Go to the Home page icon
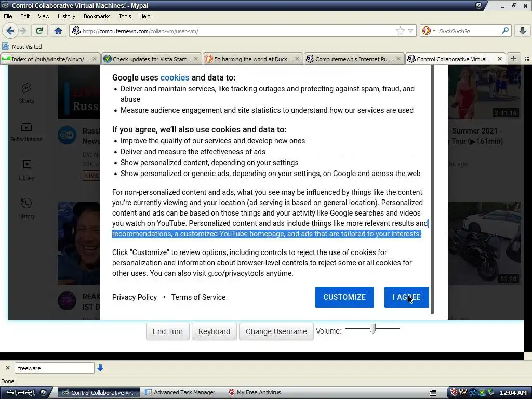 (x=58, y=31)
